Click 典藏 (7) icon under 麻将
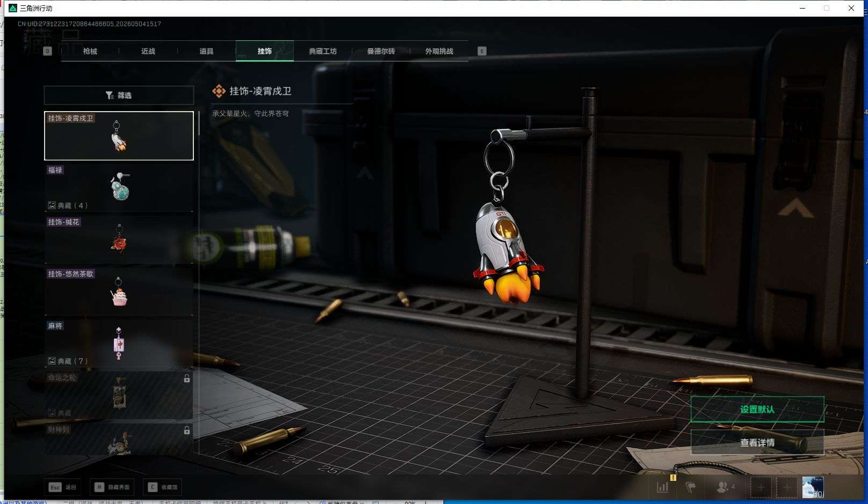This screenshot has width=868, height=504. click(x=52, y=361)
